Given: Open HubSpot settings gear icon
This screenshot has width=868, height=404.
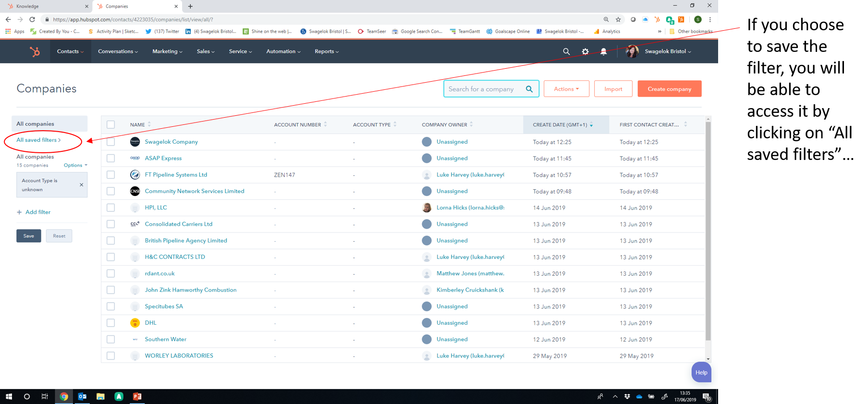Looking at the screenshot, I should [x=585, y=51].
